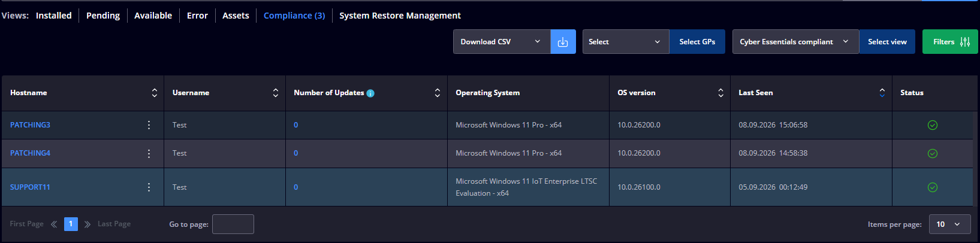Click the info icon beside Number of Updates
980x243 pixels.
point(370,93)
